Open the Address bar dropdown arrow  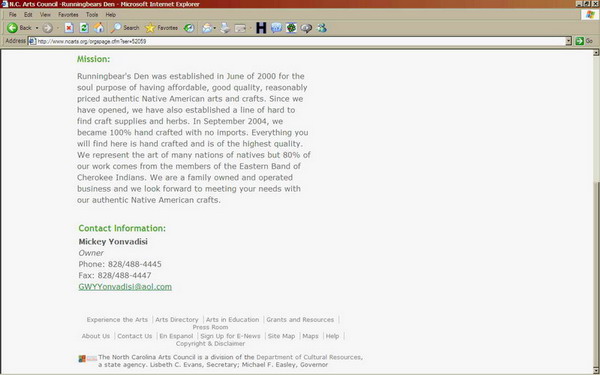[569, 41]
